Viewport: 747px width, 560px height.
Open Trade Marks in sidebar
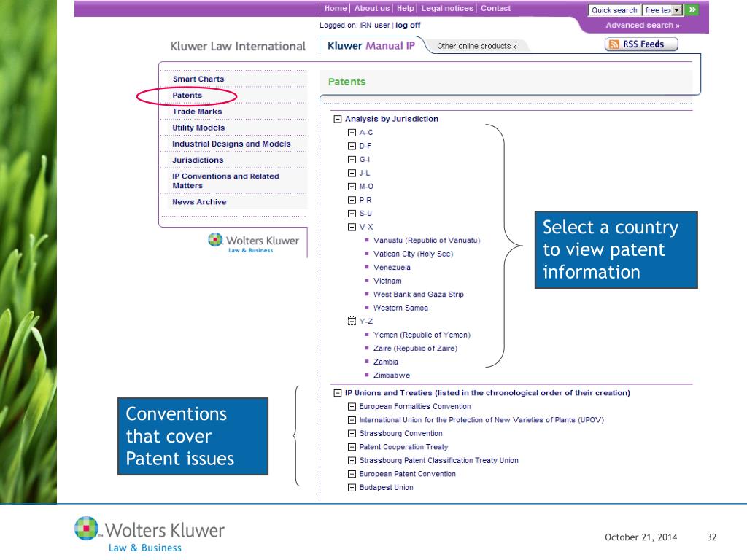(197, 112)
